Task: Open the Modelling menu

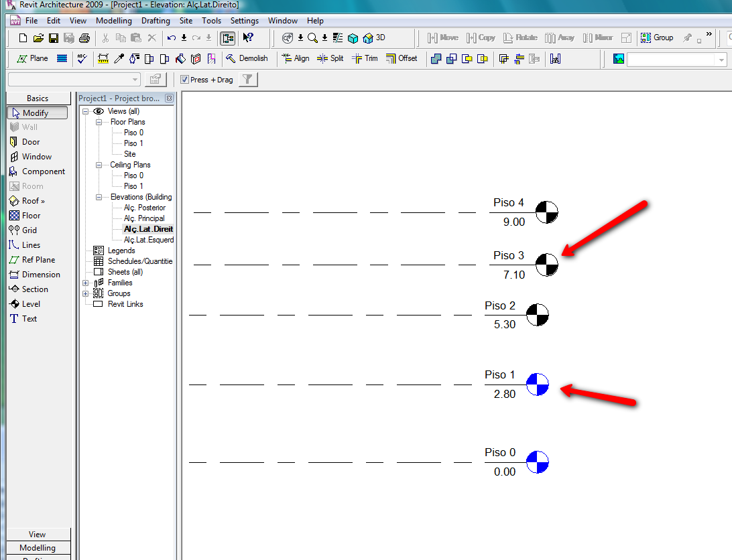Action: [114, 21]
